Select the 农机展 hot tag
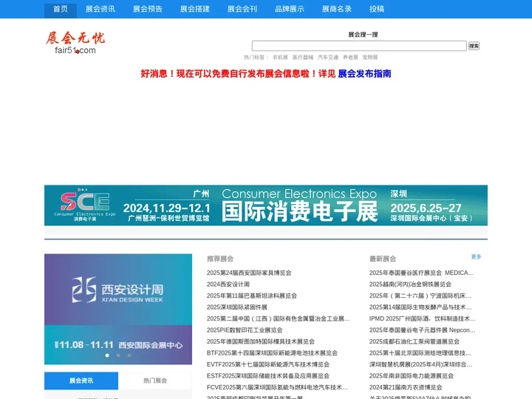 click(x=280, y=58)
